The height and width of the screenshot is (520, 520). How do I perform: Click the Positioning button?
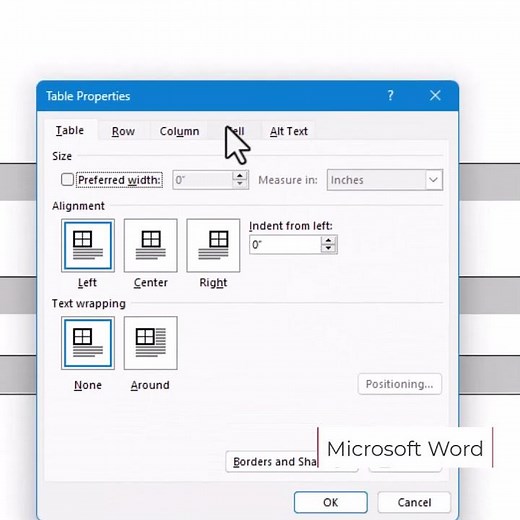click(400, 384)
